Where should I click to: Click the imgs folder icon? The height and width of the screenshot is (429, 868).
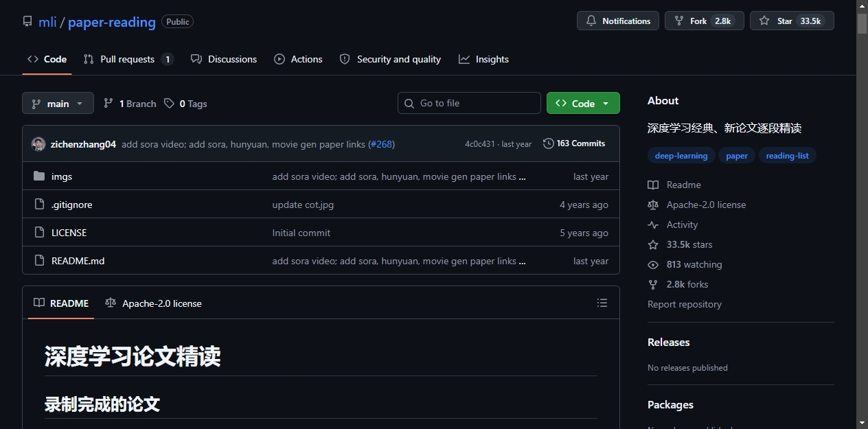tap(39, 176)
